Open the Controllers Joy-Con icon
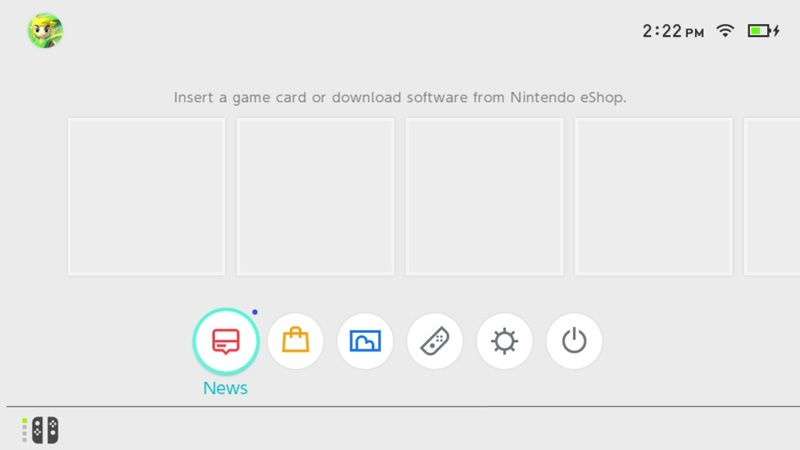 coord(435,341)
